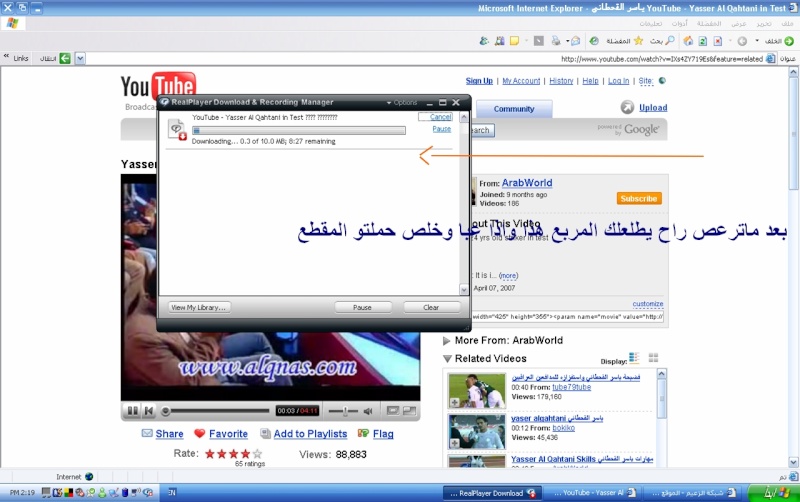Viewport: 800px width, 502px height.
Task: Open the المفضلة (Favorites) menu
Action: pyautogui.click(x=709, y=23)
